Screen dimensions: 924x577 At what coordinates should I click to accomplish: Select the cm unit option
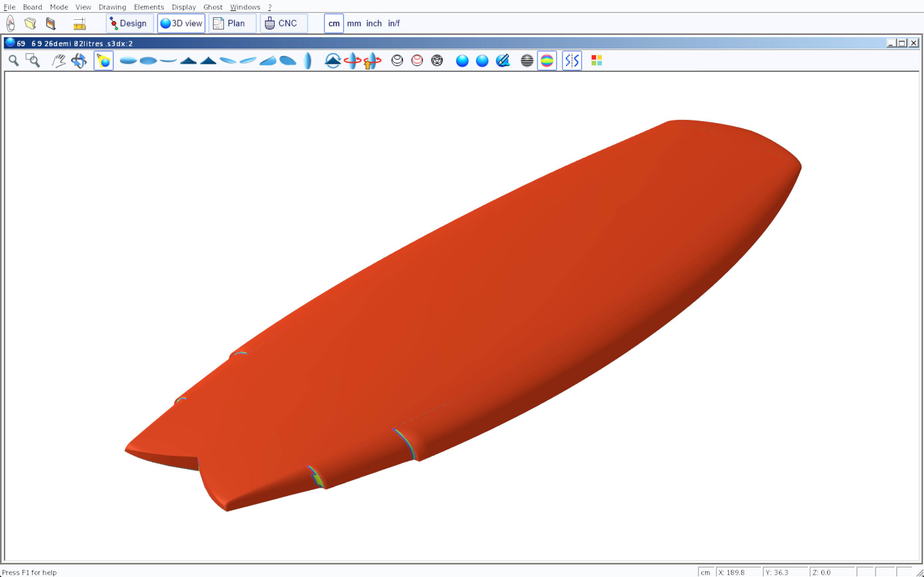[334, 24]
